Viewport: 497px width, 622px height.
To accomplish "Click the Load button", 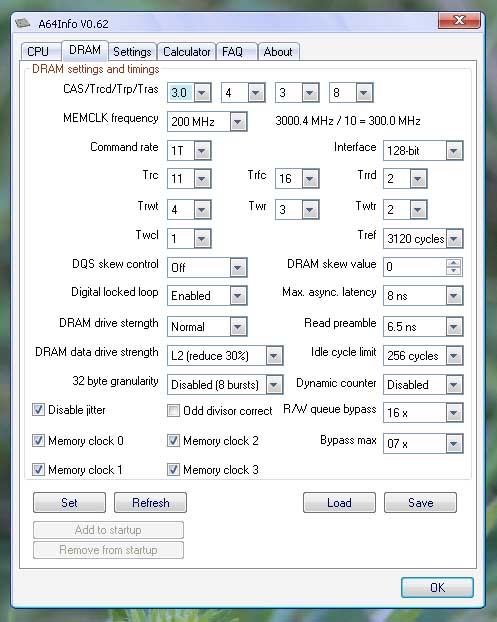I will [x=340, y=503].
